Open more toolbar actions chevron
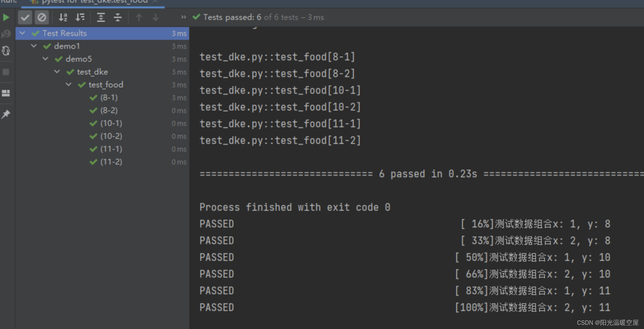This screenshot has width=644, height=329. [183, 17]
